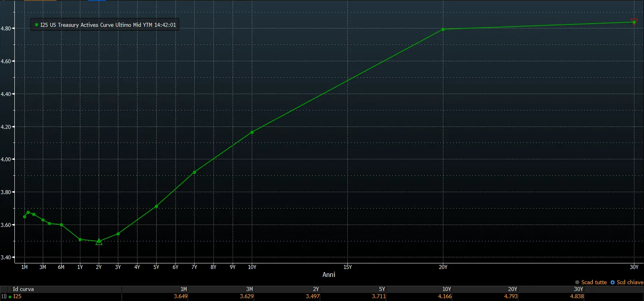Click the Id curva column header
This screenshot has height=301, width=644.
23,289
